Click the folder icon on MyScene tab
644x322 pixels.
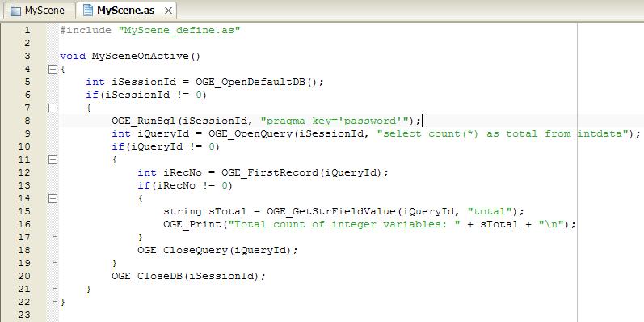[15, 11]
